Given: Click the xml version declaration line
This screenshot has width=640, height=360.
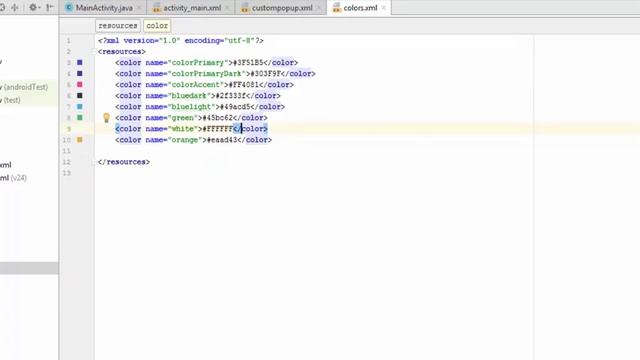Looking at the screenshot, I should [x=181, y=41].
